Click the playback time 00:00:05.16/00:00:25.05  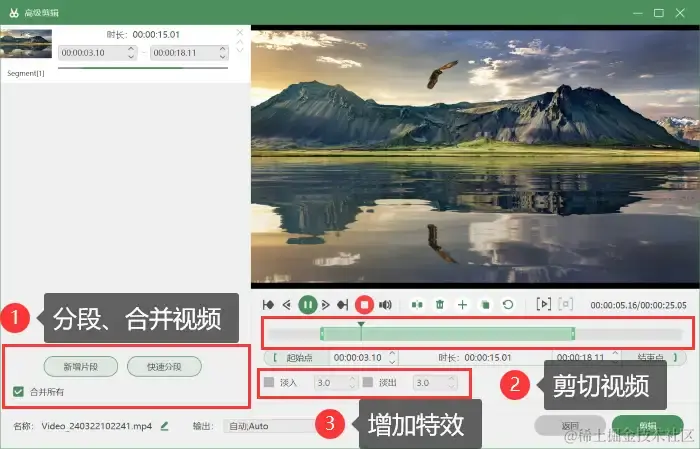638,305
